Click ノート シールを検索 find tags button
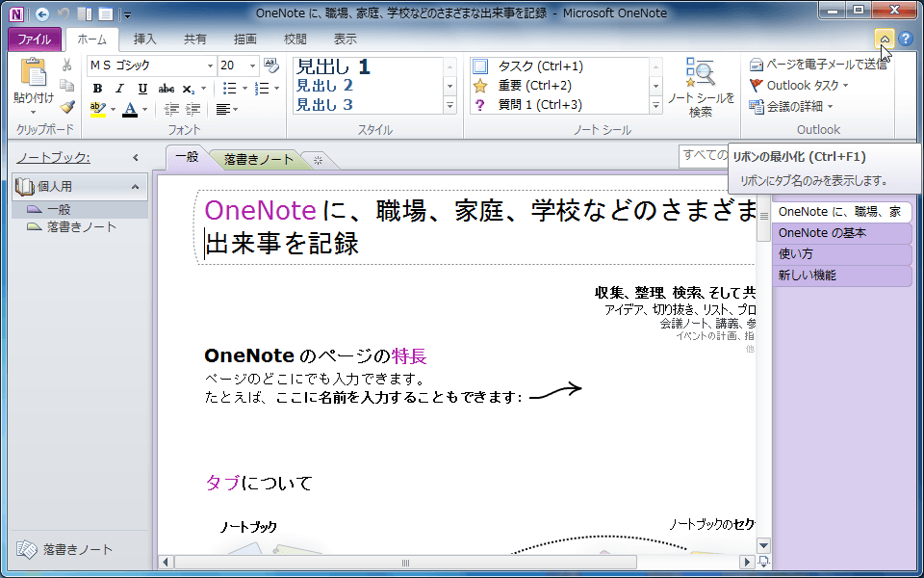924x578 pixels. coord(701,88)
